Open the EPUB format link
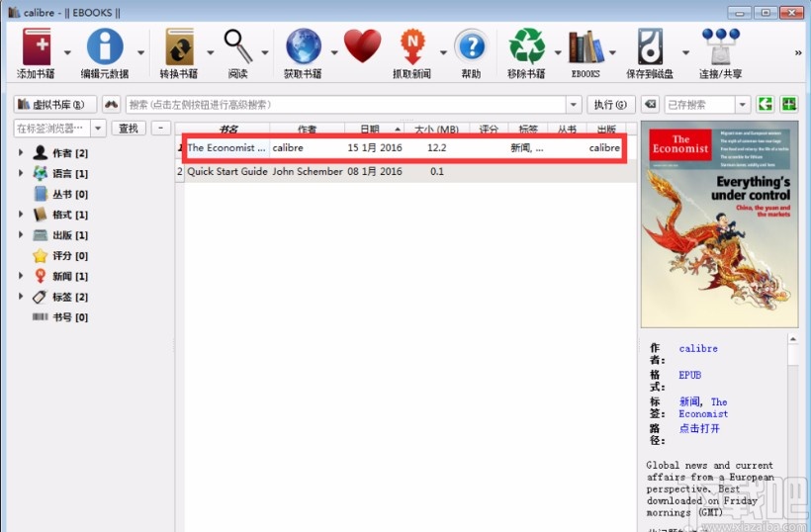Screen dimensions: 811x532 click(690, 375)
